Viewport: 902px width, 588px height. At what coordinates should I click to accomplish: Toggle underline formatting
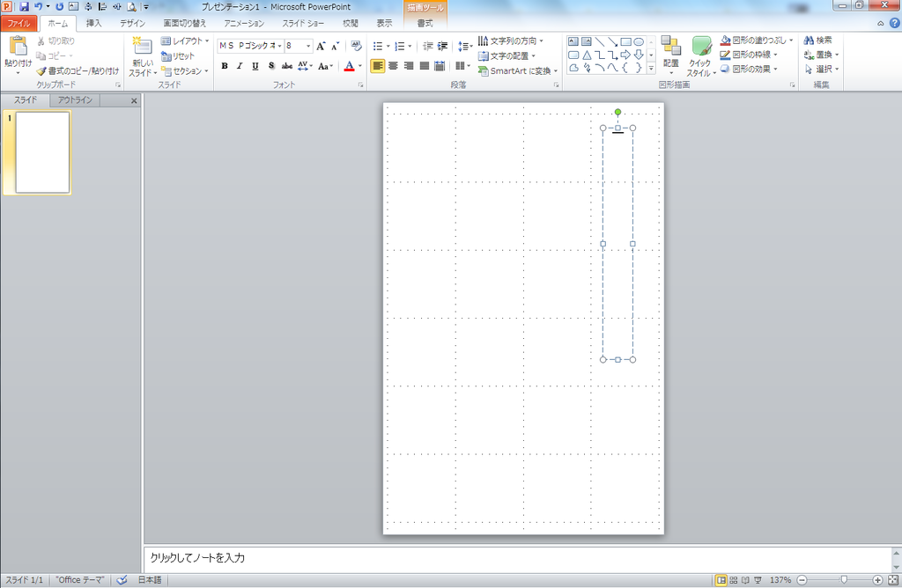[x=255, y=66]
